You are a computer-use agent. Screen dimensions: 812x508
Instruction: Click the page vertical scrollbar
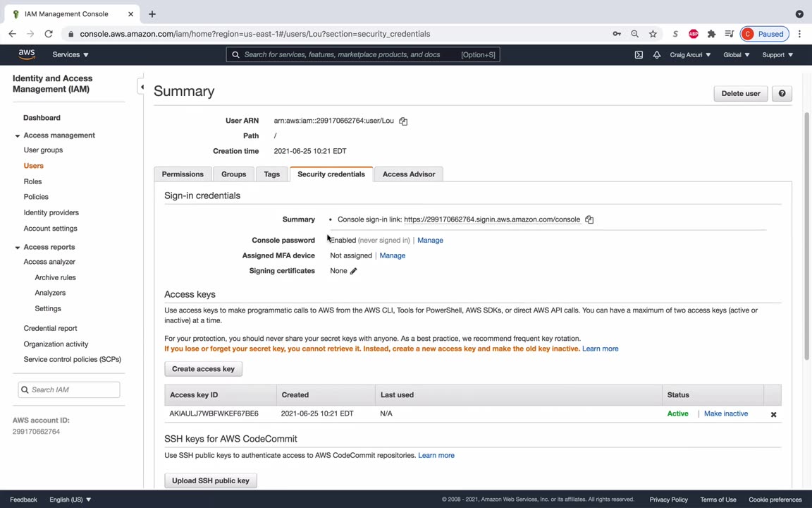pos(806,236)
